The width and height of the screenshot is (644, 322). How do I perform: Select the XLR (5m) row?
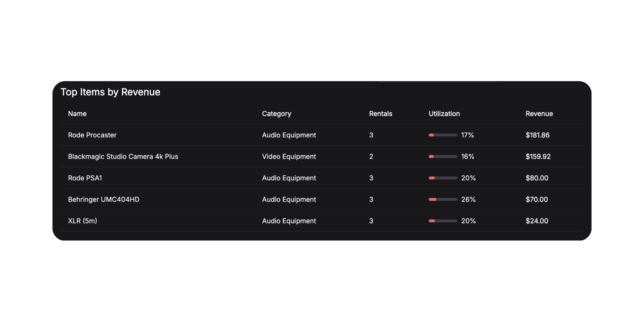tap(82, 221)
